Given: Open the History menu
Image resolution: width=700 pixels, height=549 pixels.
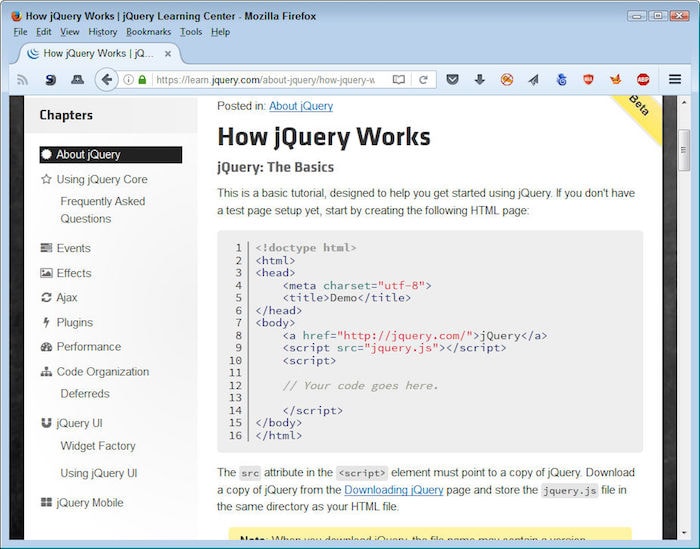Looking at the screenshot, I should pyautogui.click(x=102, y=32).
